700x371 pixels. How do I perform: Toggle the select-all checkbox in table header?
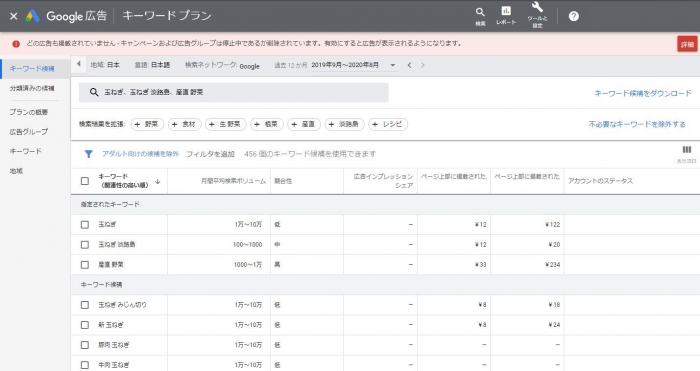coord(85,181)
